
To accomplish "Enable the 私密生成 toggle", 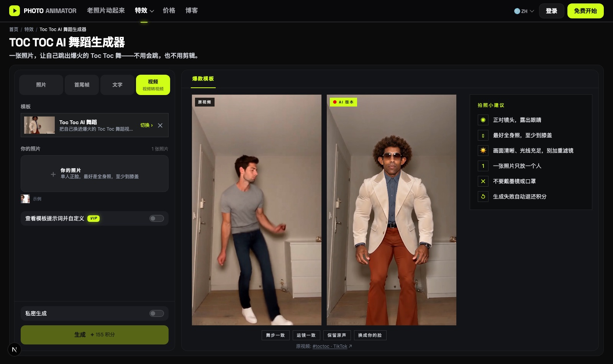I will point(157,313).
